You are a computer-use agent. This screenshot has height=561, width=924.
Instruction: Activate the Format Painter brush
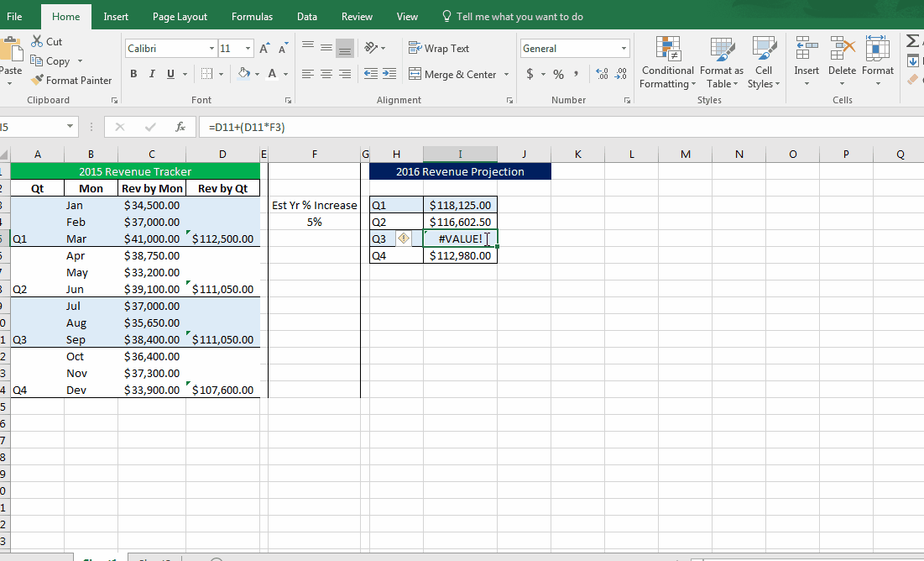coord(37,80)
